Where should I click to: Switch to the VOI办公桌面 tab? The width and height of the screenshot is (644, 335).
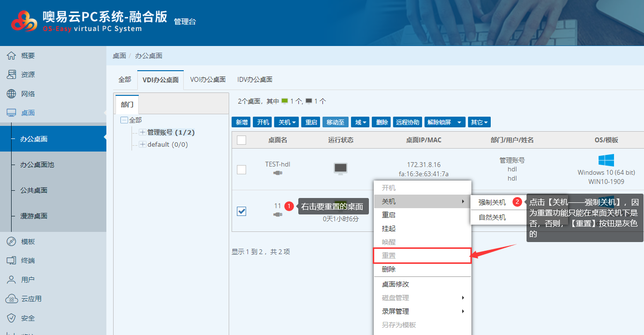click(x=208, y=79)
